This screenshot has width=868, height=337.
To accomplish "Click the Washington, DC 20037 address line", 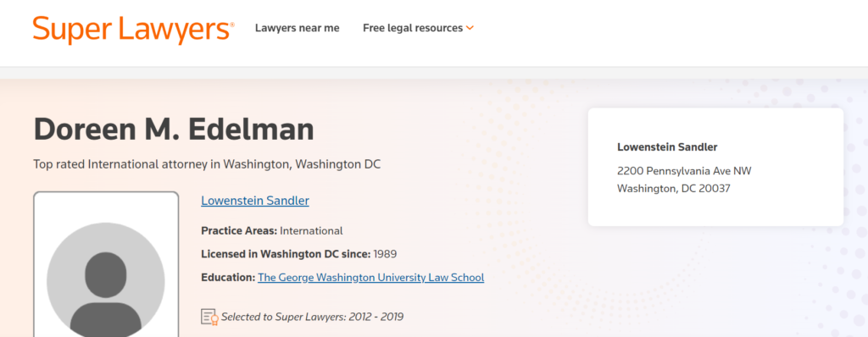I will [674, 189].
